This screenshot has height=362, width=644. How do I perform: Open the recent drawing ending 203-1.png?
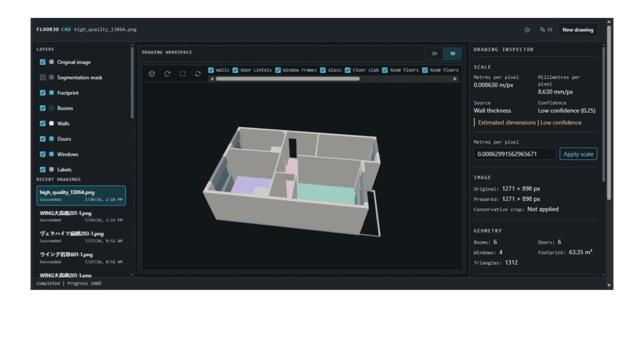[81, 237]
